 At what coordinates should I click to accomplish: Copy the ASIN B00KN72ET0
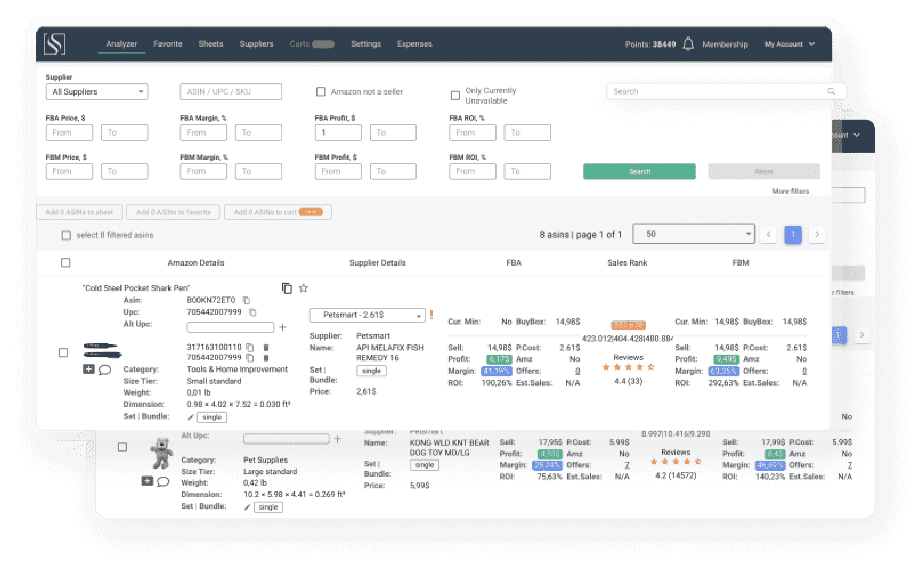[x=247, y=300]
